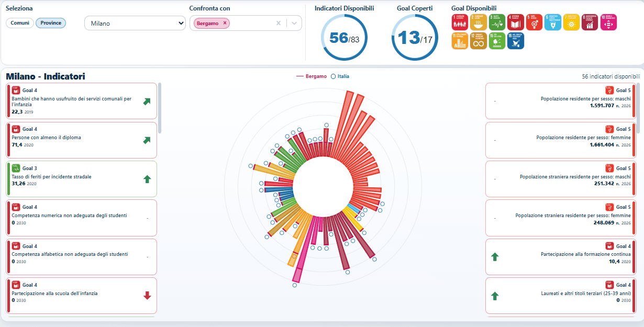Select SDG Goal 7 Clean Energy icon

[571, 22]
